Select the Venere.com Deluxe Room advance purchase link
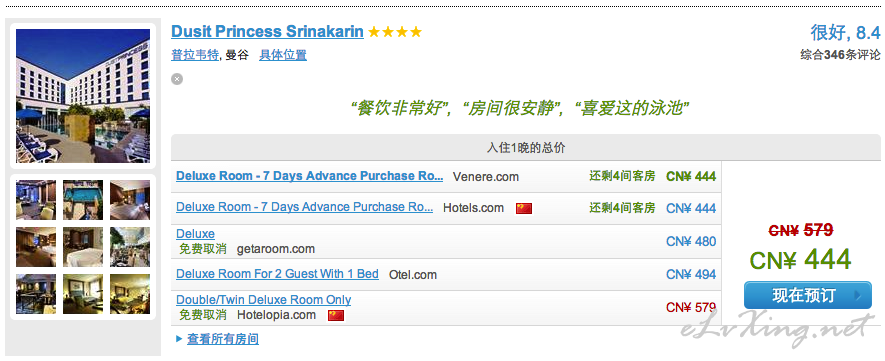885x361 pixels. pyautogui.click(x=309, y=176)
